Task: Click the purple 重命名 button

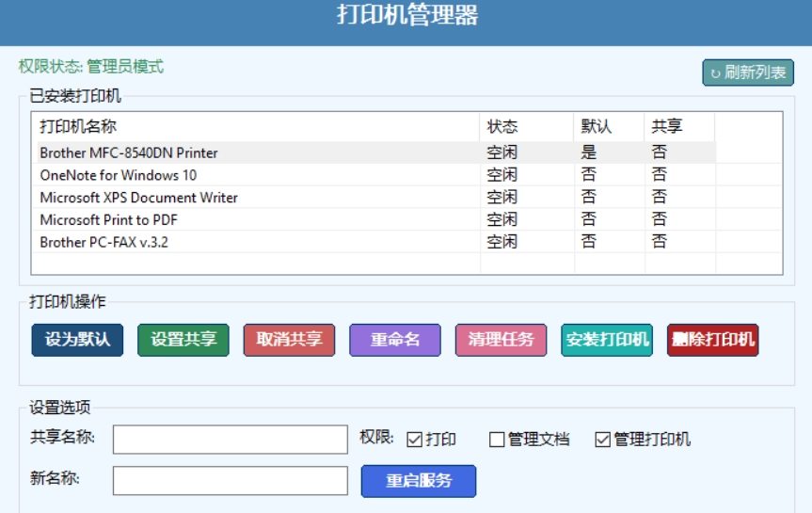Action: tap(395, 340)
